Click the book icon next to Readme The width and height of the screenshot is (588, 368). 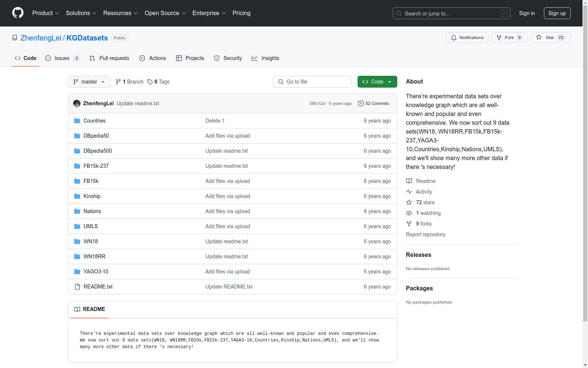(409, 181)
